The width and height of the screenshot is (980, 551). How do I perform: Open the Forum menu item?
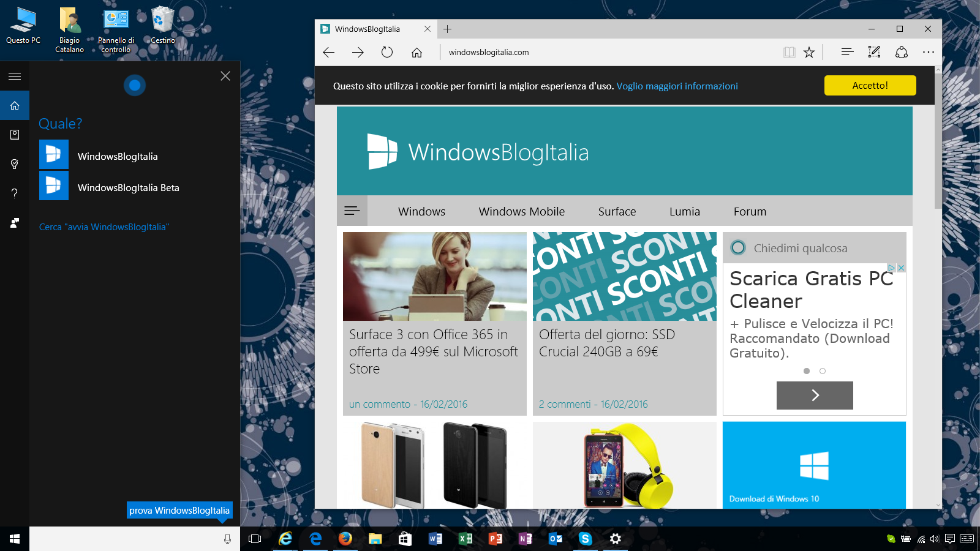[x=750, y=211]
